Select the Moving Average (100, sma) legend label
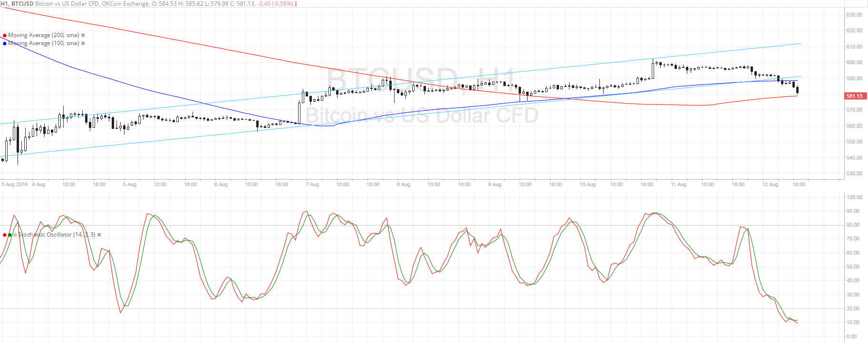The image size is (868, 342). coord(43,43)
